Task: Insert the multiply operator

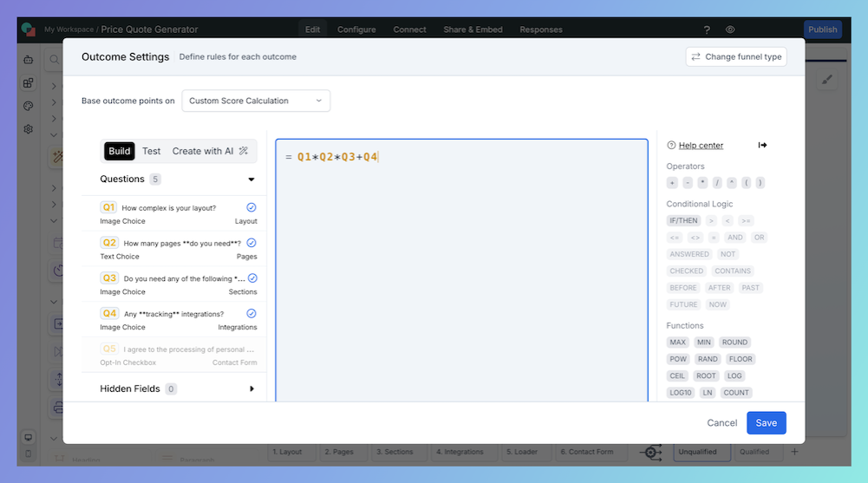Action: click(702, 183)
